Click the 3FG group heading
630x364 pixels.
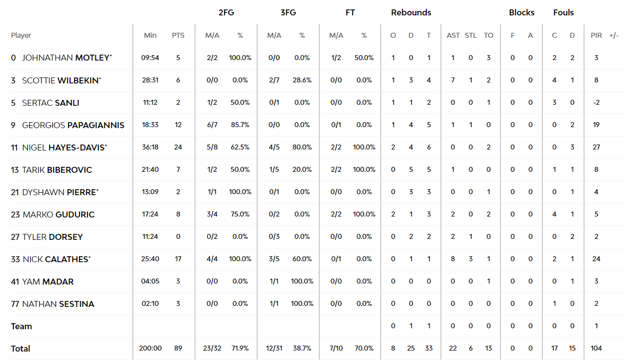(x=288, y=12)
